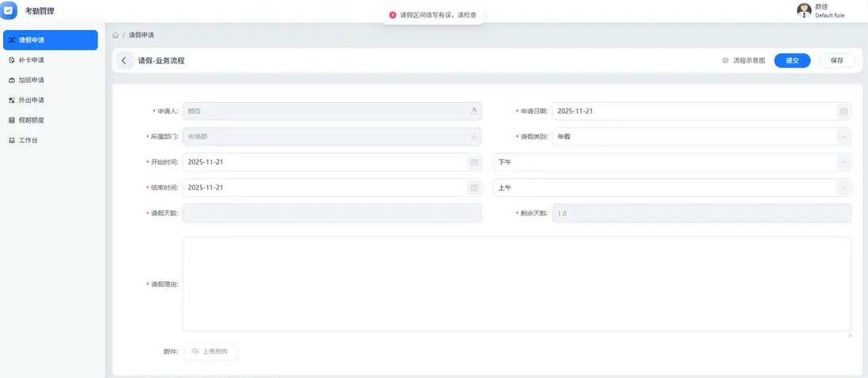This screenshot has width=868, height=378.
Task: Click the 开始时间 date input field
Action: [332, 162]
